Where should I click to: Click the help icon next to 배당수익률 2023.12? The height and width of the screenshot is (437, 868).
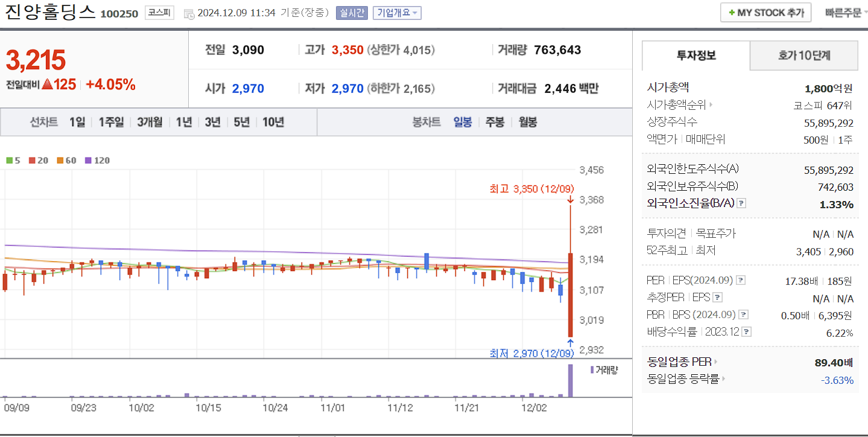pos(747,332)
